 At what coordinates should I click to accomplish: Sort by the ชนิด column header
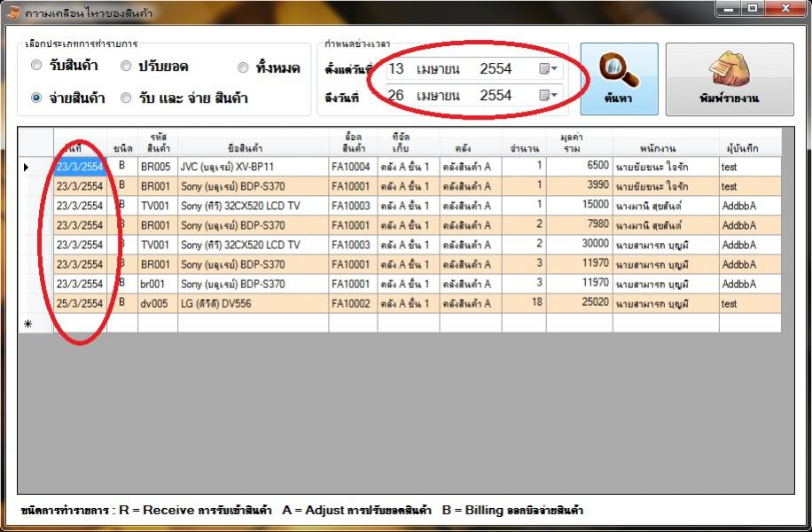click(x=122, y=143)
